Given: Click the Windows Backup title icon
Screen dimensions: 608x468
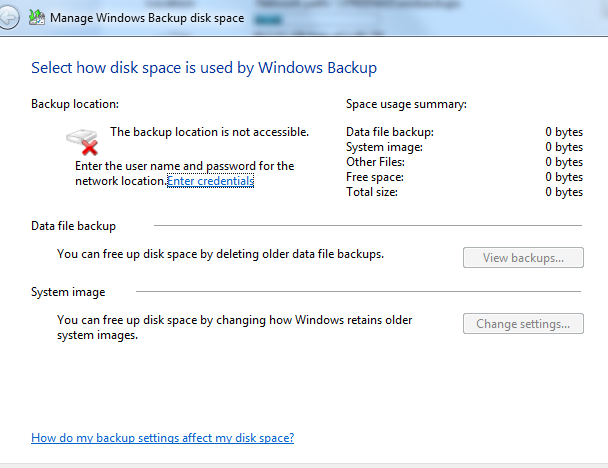Looking at the screenshot, I should click(36, 17).
